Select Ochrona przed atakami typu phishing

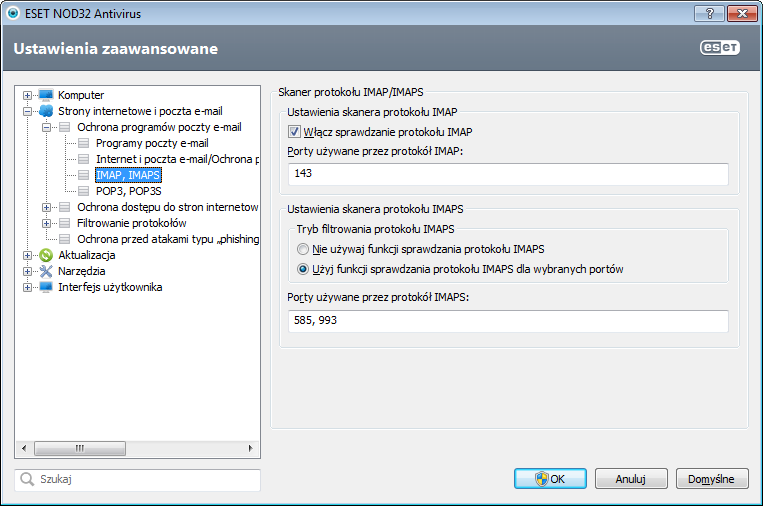click(168, 239)
